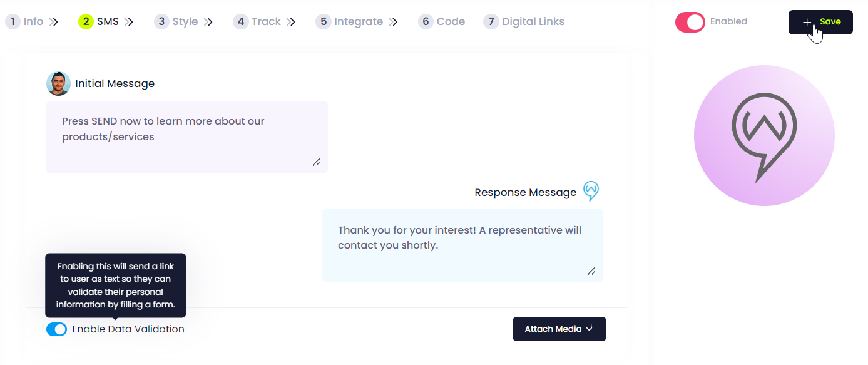Image resolution: width=868 pixels, height=365 pixels.
Task: Click the step number 6 badge for Code
Action: (426, 21)
